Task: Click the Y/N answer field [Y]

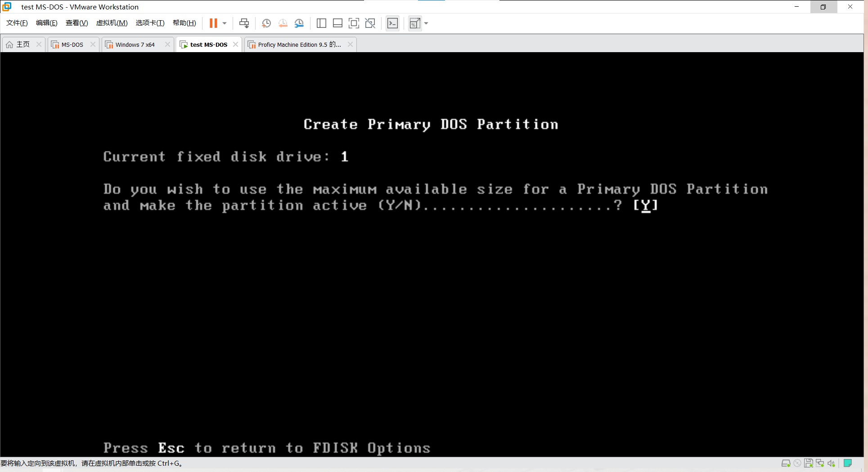Action: tap(646, 205)
